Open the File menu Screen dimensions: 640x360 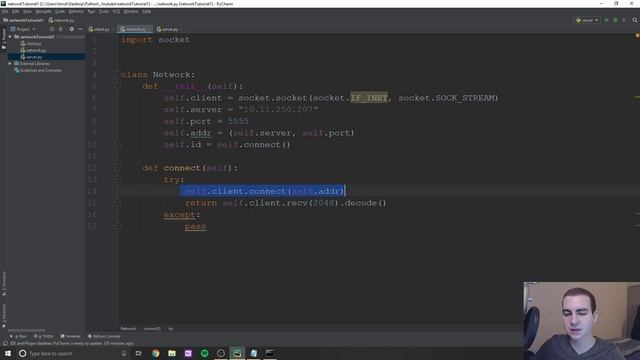[x=5, y=11]
